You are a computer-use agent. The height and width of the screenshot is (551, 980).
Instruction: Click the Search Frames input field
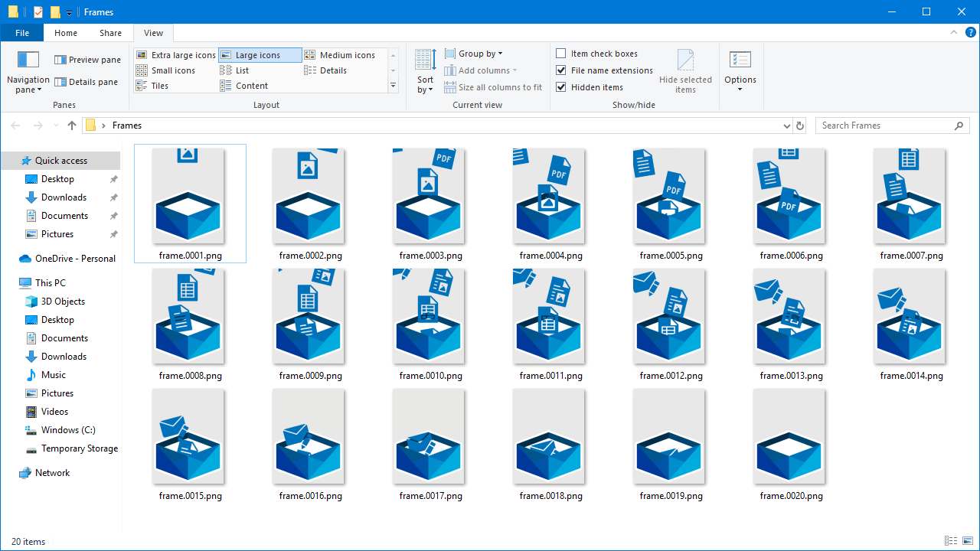point(884,126)
